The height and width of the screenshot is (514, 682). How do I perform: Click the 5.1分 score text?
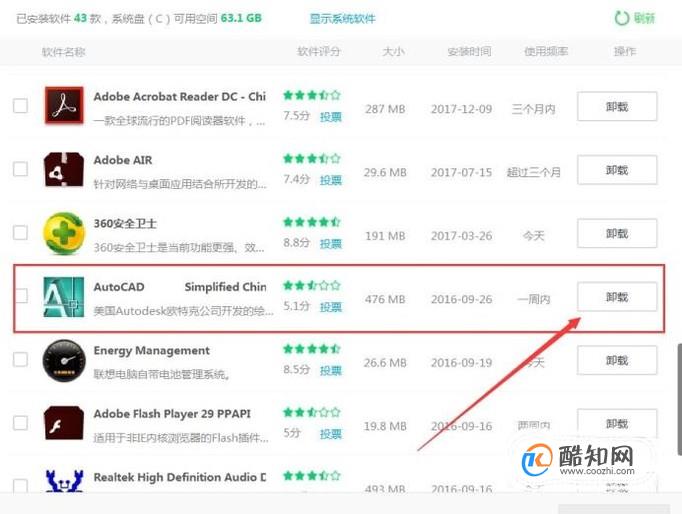coord(297,306)
